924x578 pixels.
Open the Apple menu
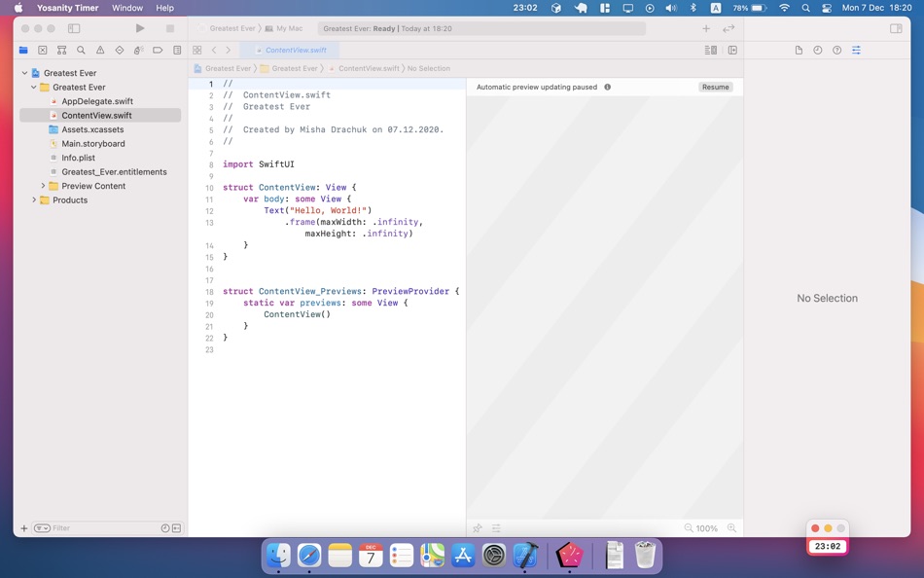tap(18, 8)
